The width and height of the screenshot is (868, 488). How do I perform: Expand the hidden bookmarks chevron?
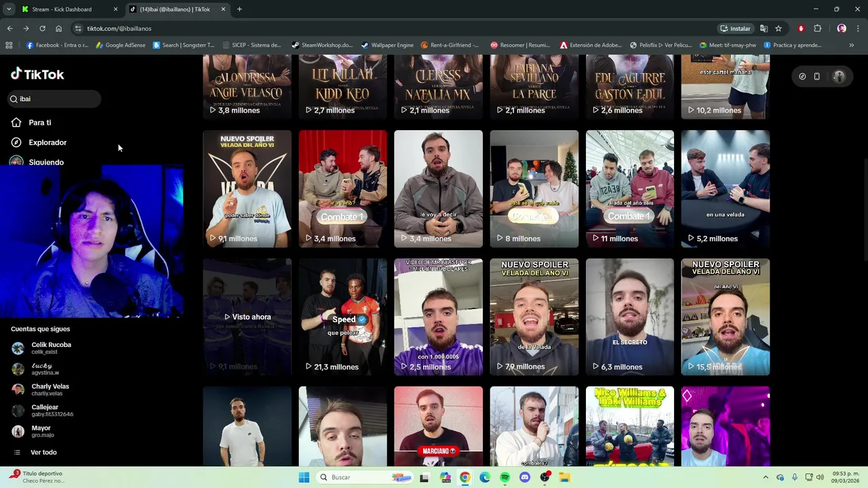(852, 45)
